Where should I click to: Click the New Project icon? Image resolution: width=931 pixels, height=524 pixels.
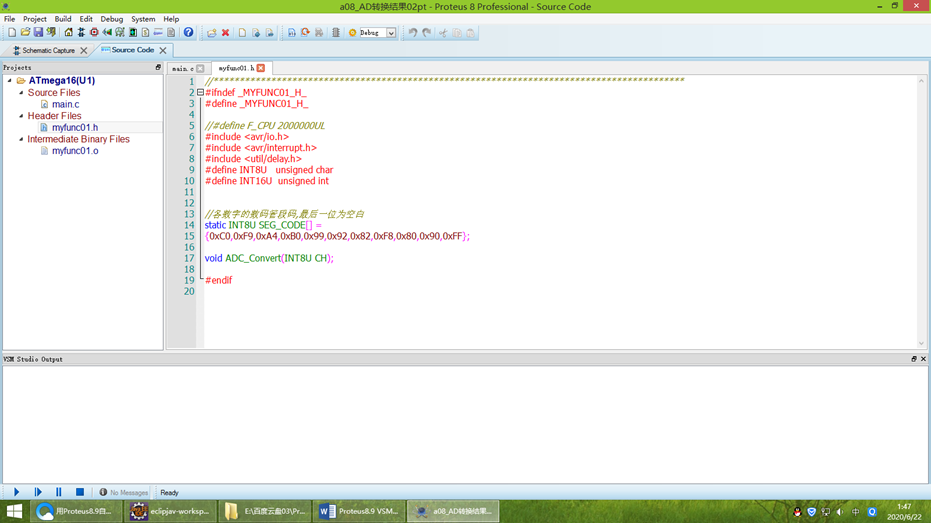12,33
